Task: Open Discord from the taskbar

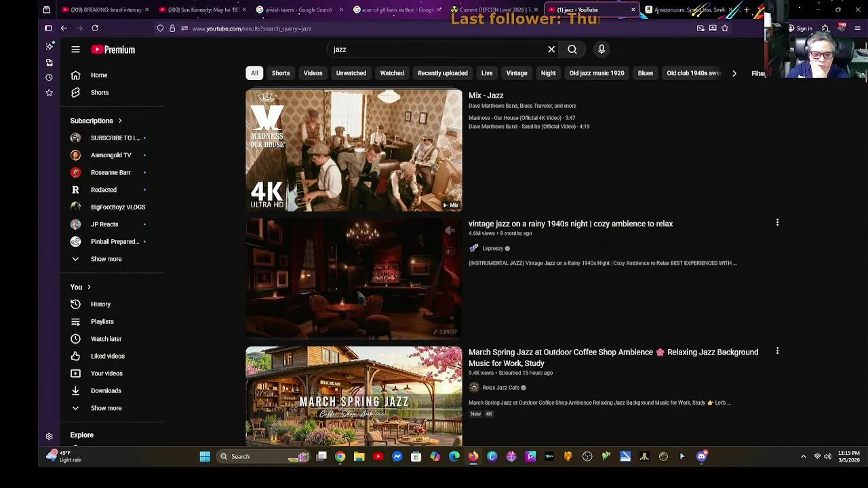Action: [x=701, y=457]
